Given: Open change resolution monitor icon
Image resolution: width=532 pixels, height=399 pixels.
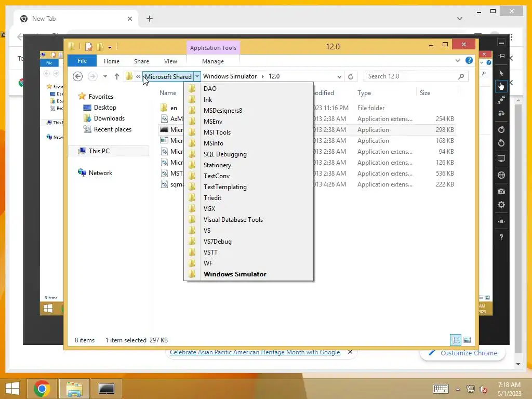Looking at the screenshot, I should pos(501,159).
